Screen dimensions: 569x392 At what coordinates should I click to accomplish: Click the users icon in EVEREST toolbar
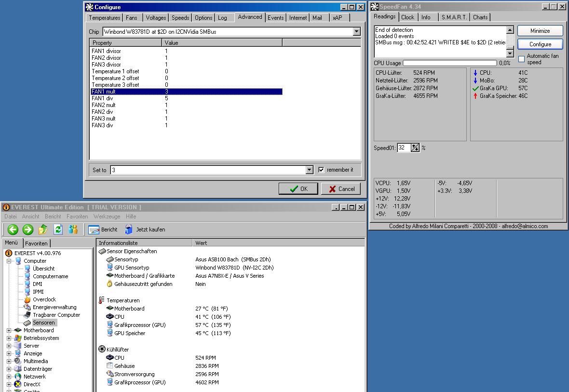[73, 230]
